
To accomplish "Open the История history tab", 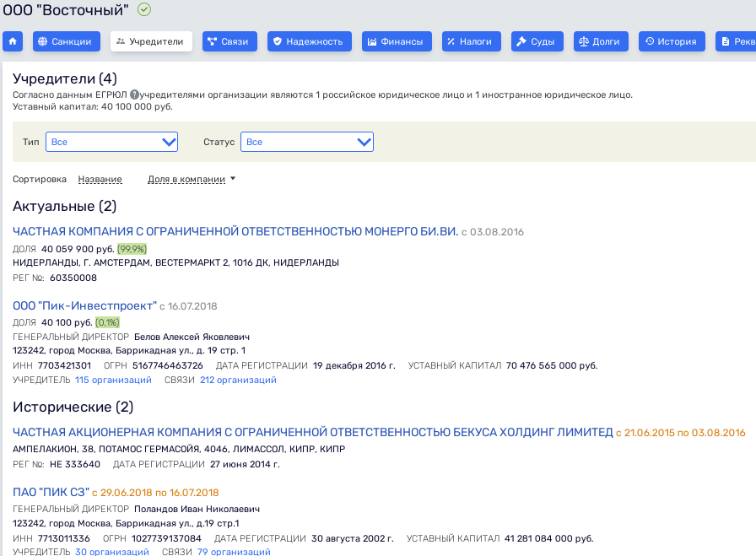I will pyautogui.click(x=672, y=41).
